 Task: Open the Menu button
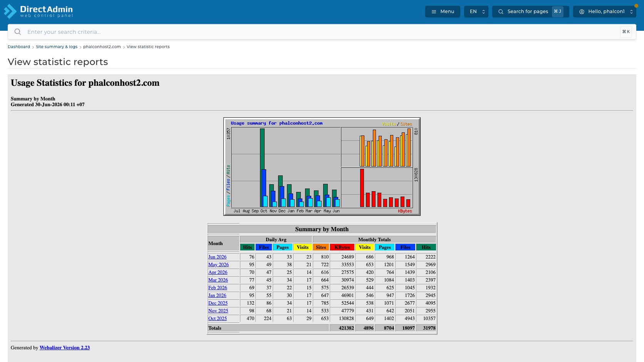pyautogui.click(x=443, y=12)
